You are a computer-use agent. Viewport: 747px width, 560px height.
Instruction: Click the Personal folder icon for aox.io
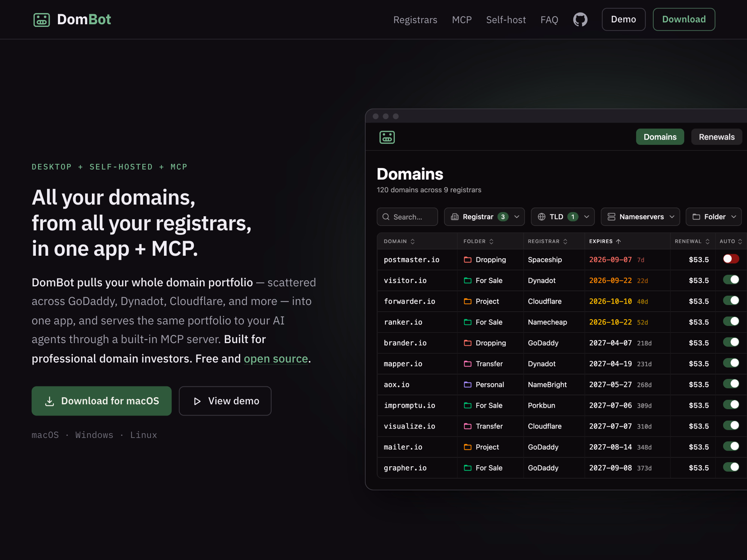(x=467, y=385)
